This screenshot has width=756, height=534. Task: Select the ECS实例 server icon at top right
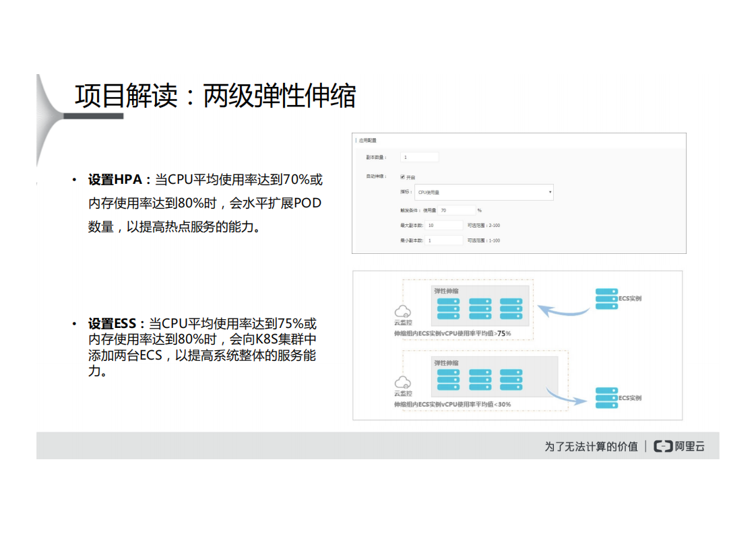(x=605, y=297)
